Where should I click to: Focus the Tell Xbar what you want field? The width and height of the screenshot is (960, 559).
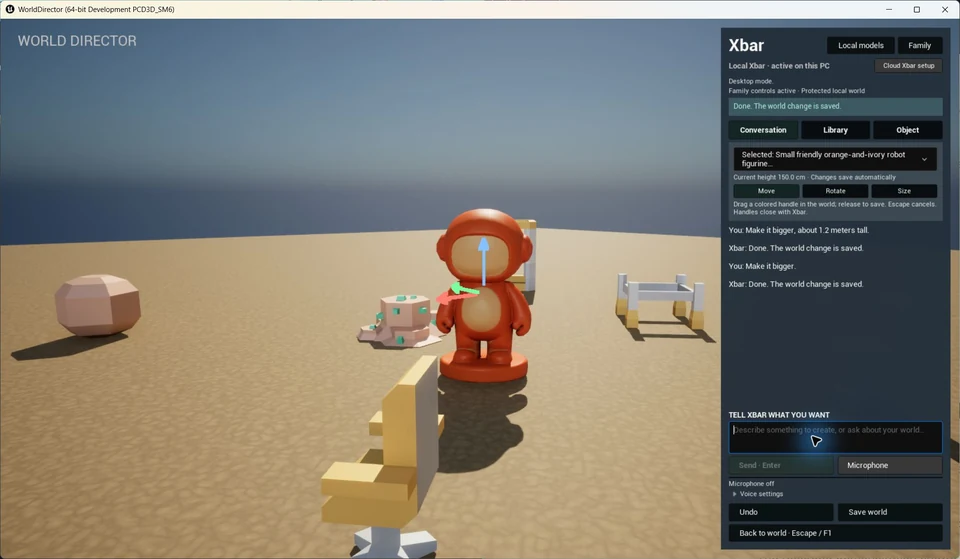click(835, 437)
